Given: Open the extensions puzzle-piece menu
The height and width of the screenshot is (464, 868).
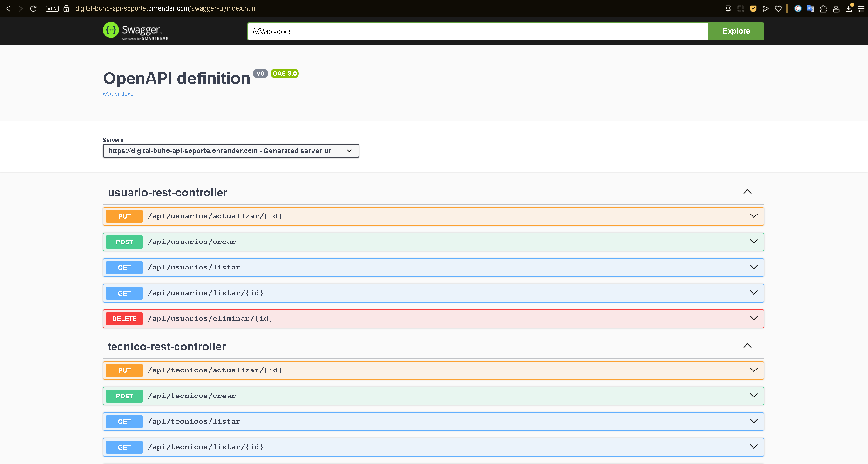Looking at the screenshot, I should 823,8.
